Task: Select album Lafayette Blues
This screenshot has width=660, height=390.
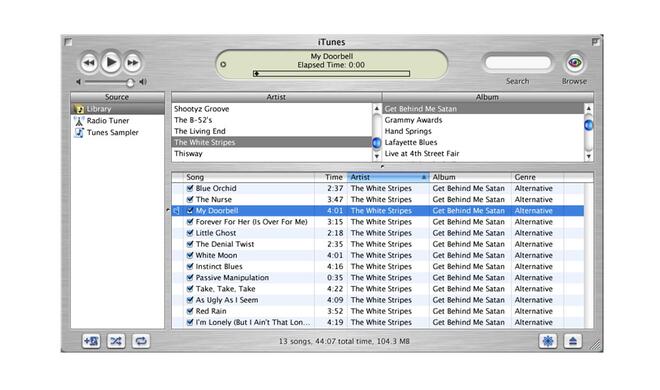Action: (483, 142)
